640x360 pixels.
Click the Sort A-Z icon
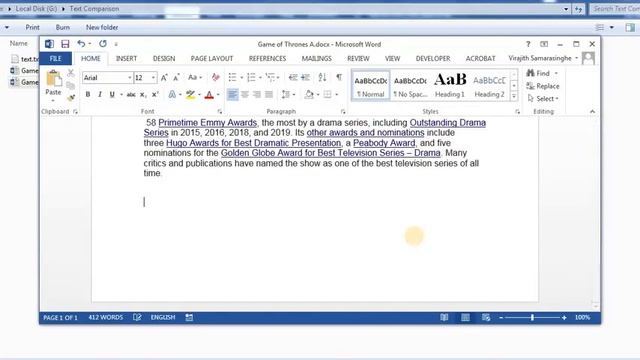click(x=322, y=78)
